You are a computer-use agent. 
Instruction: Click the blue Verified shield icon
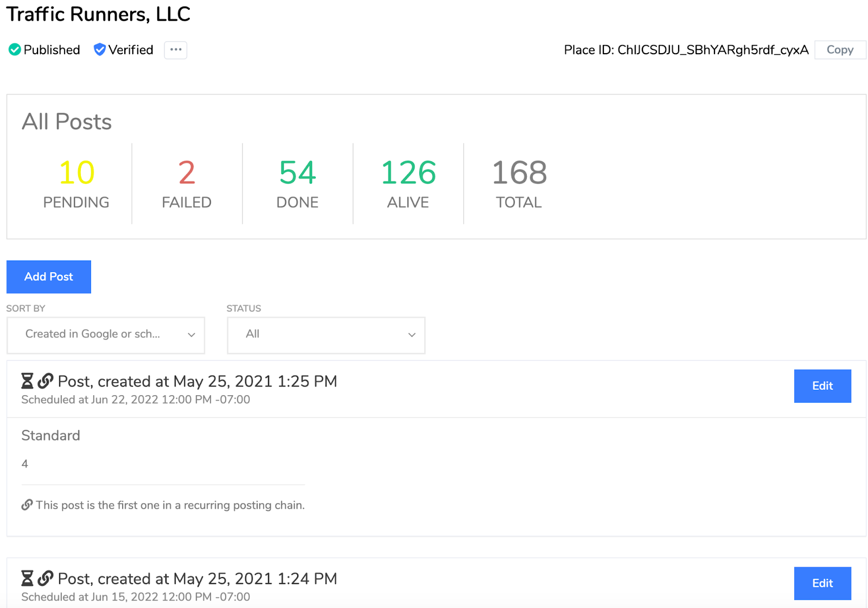click(x=99, y=50)
